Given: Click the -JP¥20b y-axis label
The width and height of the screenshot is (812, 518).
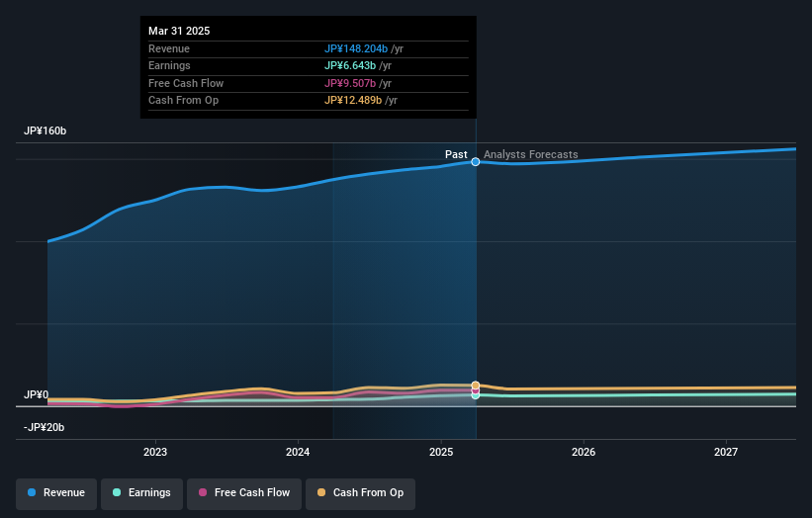Looking at the screenshot, I should point(45,427).
